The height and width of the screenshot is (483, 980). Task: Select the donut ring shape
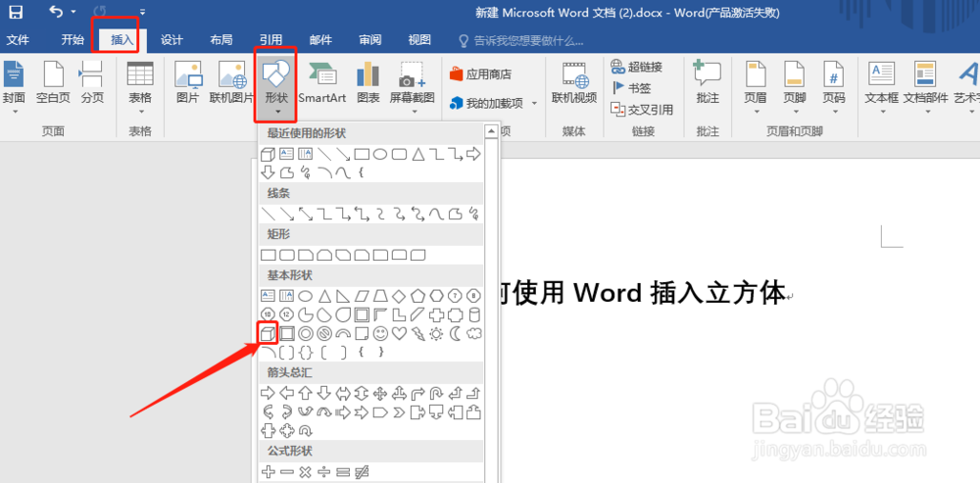(x=305, y=334)
